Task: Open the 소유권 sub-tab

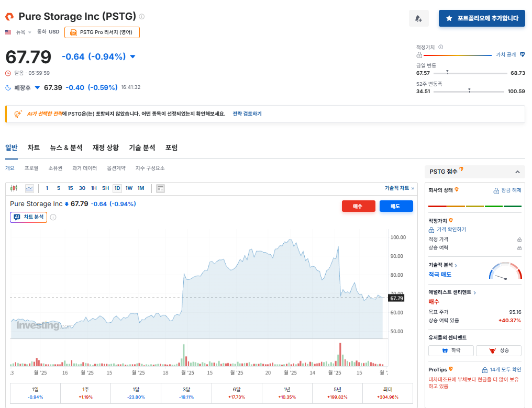Action: click(x=56, y=168)
